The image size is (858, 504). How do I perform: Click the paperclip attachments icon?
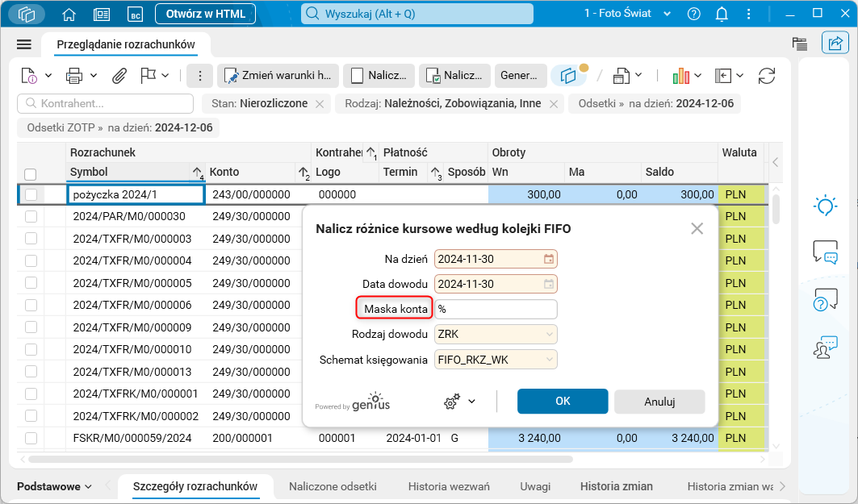[119, 76]
